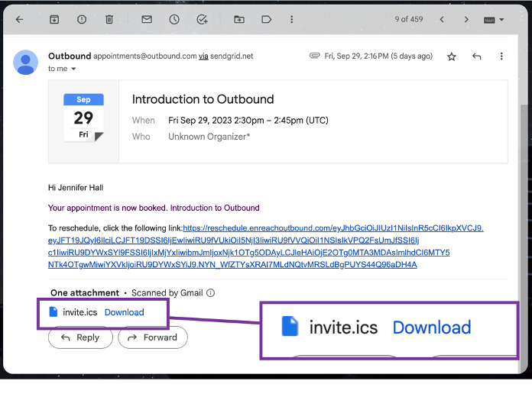
Task: Apply a label to the email
Action: (267, 20)
